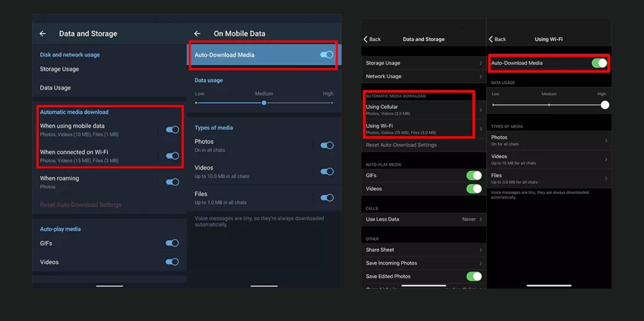The width and height of the screenshot is (644, 321).
Task: Tap back arrow on On Mobile Data screen
Action: (197, 34)
